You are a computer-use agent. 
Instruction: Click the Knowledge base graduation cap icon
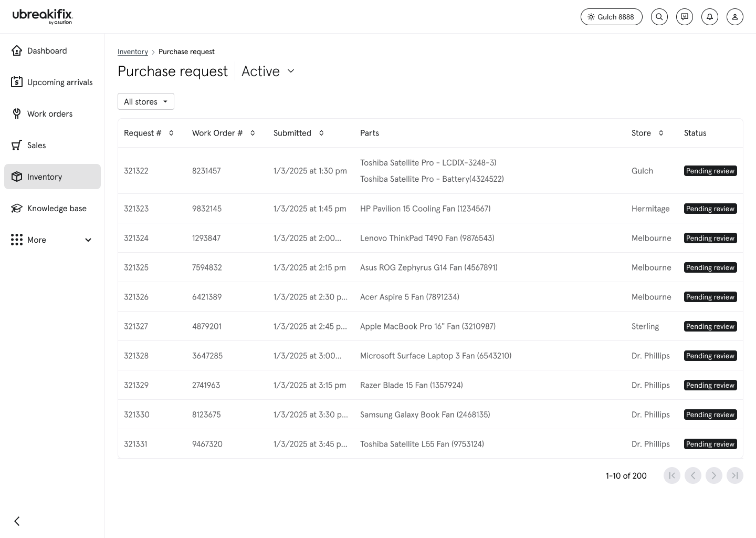[x=17, y=208]
